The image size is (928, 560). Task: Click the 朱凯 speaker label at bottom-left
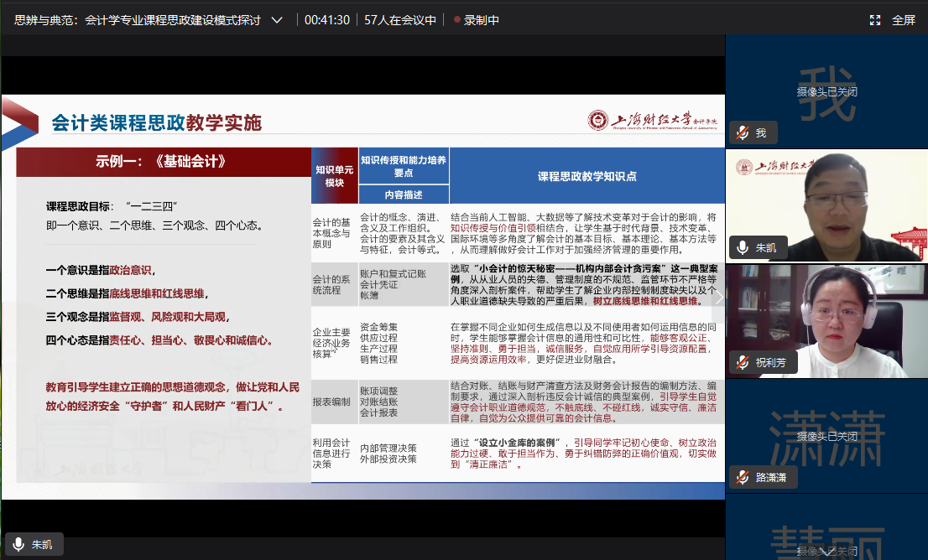pos(42,544)
